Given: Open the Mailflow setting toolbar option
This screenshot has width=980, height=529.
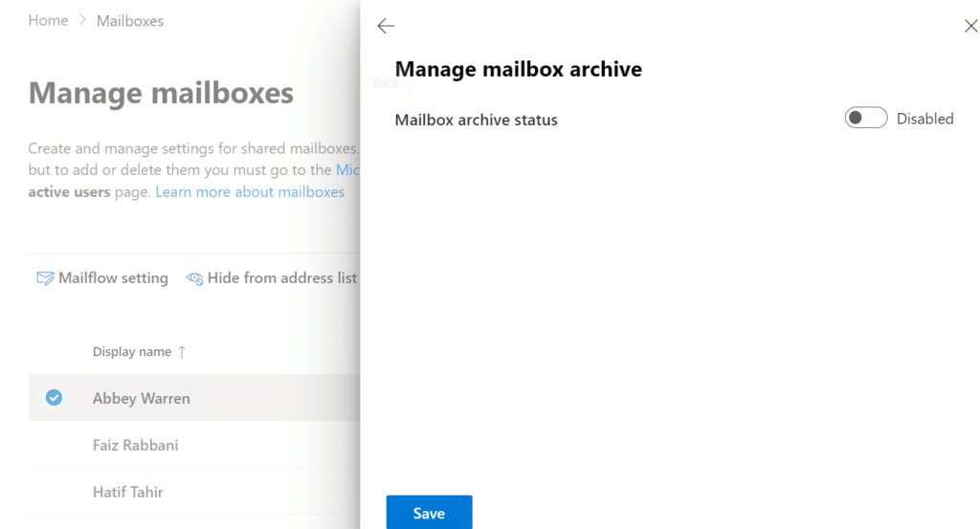Looking at the screenshot, I should click(x=102, y=278).
